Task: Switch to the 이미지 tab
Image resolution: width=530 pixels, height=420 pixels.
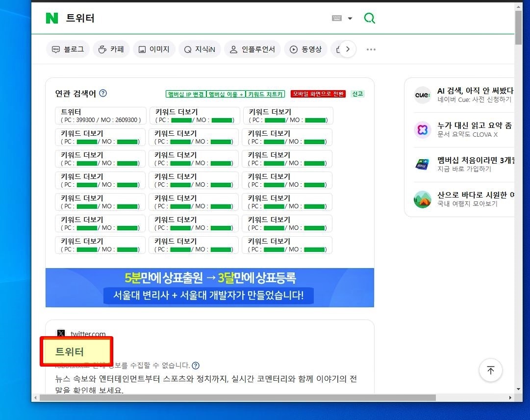Action: click(x=154, y=49)
